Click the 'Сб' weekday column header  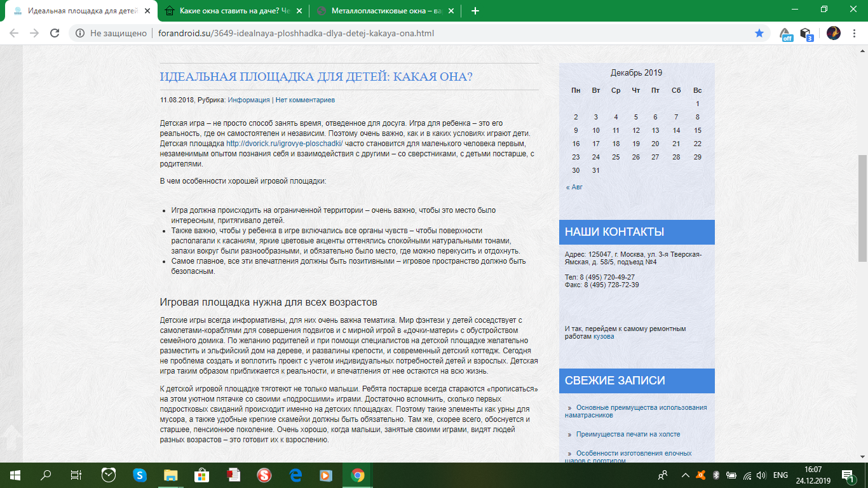[677, 90]
